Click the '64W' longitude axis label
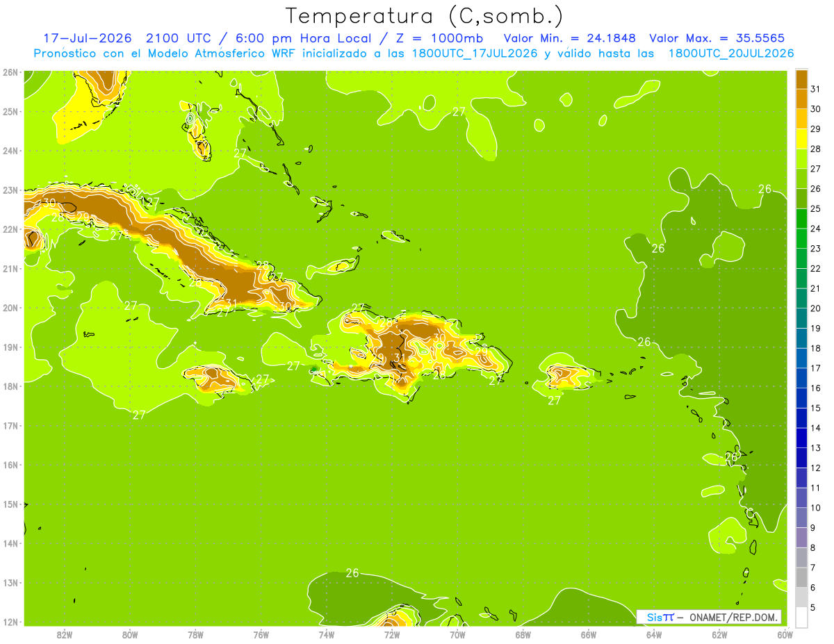Screen dimensions: 834x644 (x=654, y=634)
